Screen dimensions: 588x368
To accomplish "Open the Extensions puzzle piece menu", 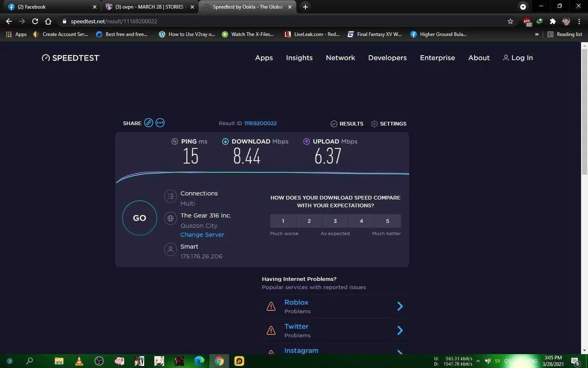I will [553, 21].
